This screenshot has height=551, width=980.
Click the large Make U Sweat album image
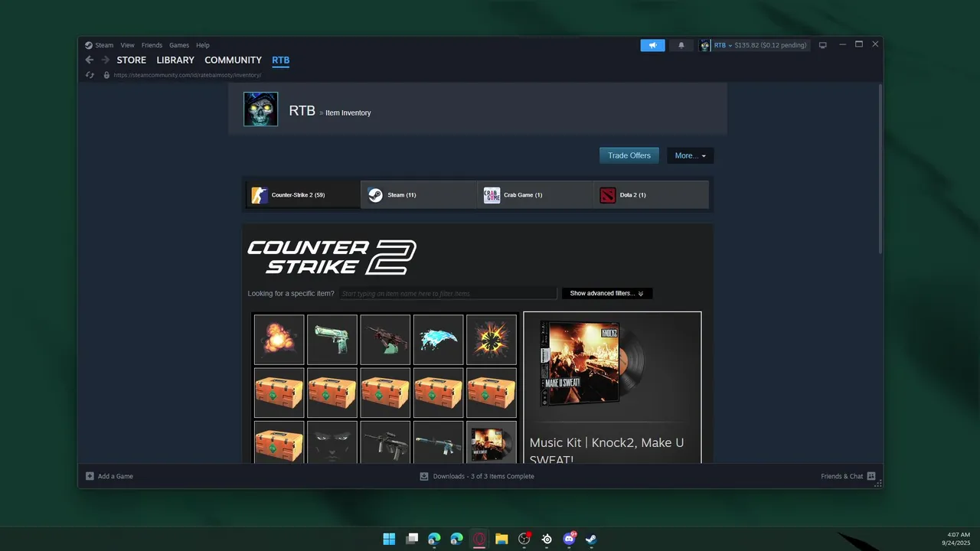[x=592, y=364]
